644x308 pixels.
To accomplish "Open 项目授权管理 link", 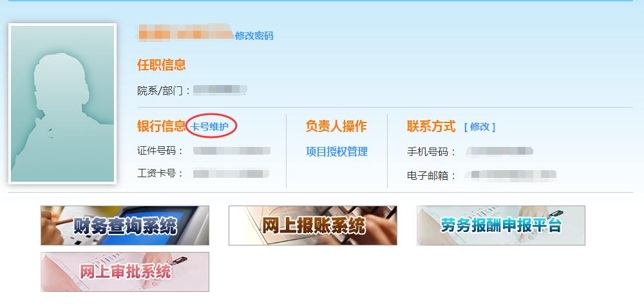I will click(x=337, y=152).
